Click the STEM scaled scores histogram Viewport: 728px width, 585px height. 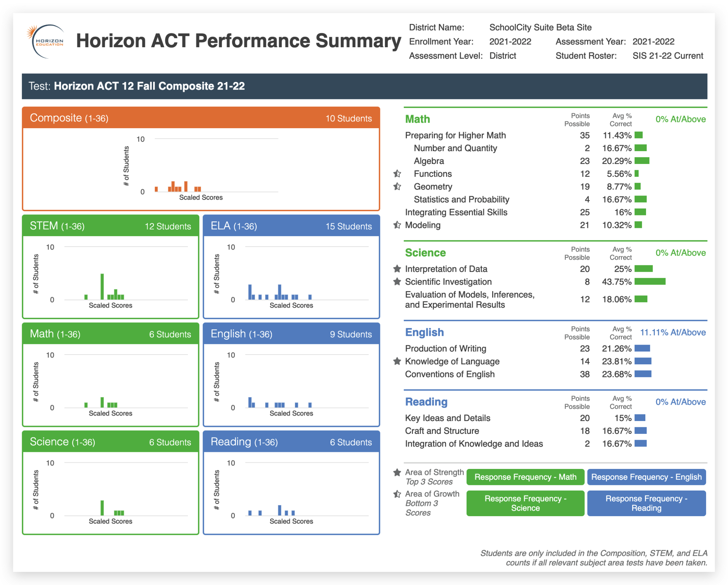[x=111, y=276]
